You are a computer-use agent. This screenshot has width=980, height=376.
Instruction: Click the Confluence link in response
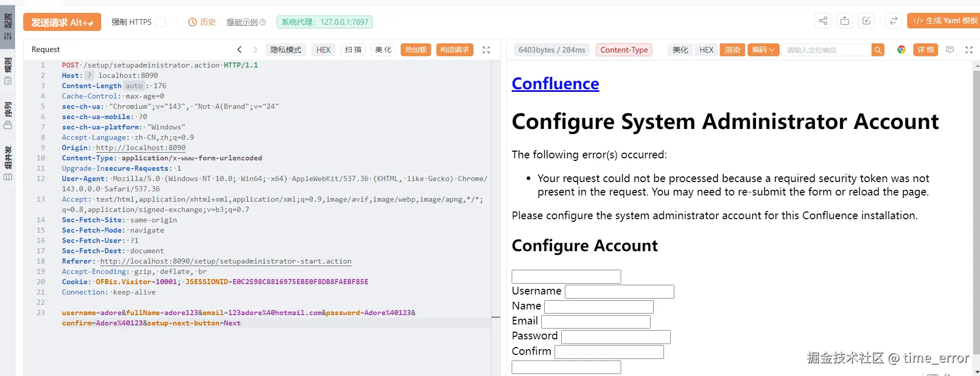pyautogui.click(x=555, y=84)
